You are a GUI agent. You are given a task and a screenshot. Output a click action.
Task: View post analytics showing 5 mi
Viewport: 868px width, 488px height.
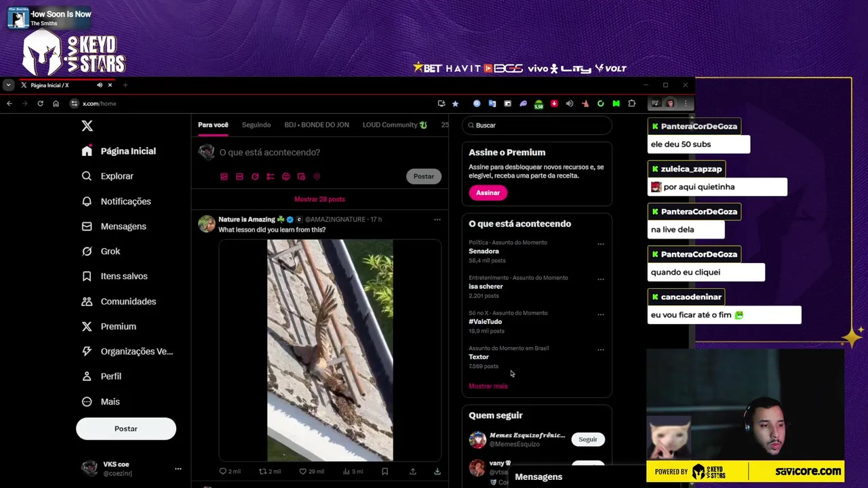[x=353, y=471]
